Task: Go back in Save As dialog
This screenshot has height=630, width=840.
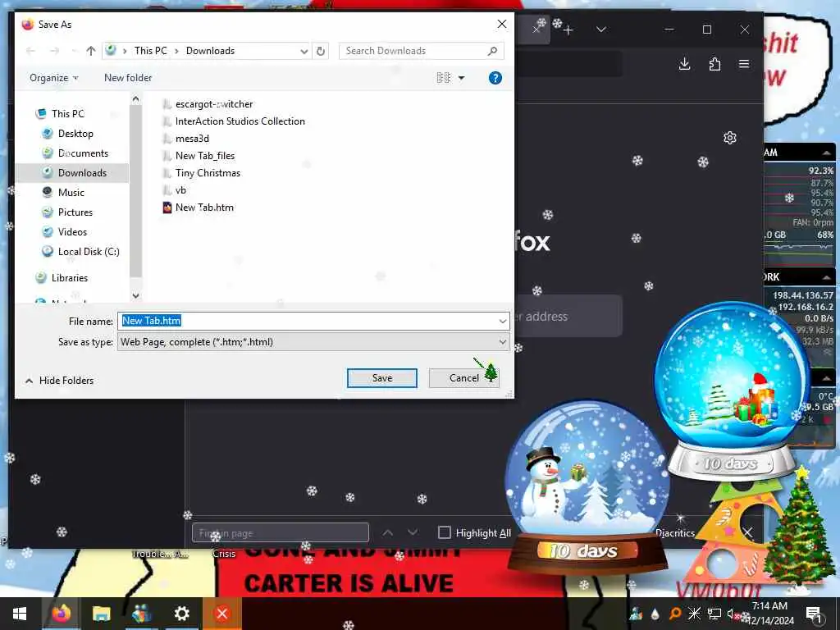Action: coord(30,51)
